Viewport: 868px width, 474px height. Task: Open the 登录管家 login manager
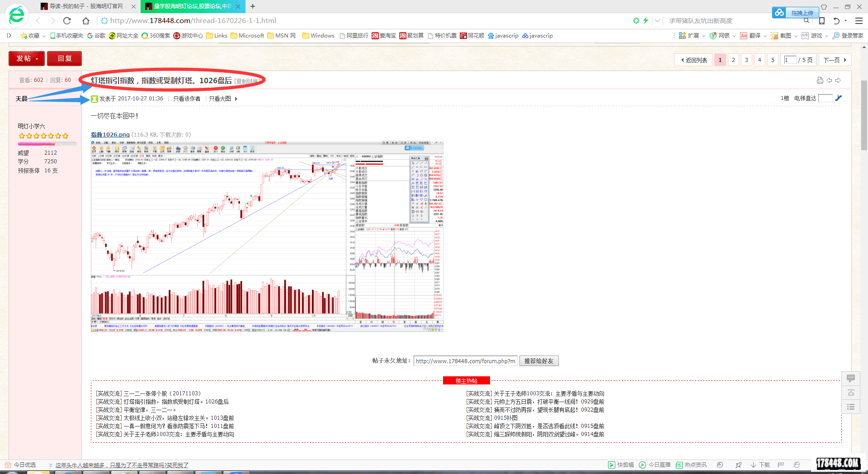pyautogui.click(x=848, y=36)
